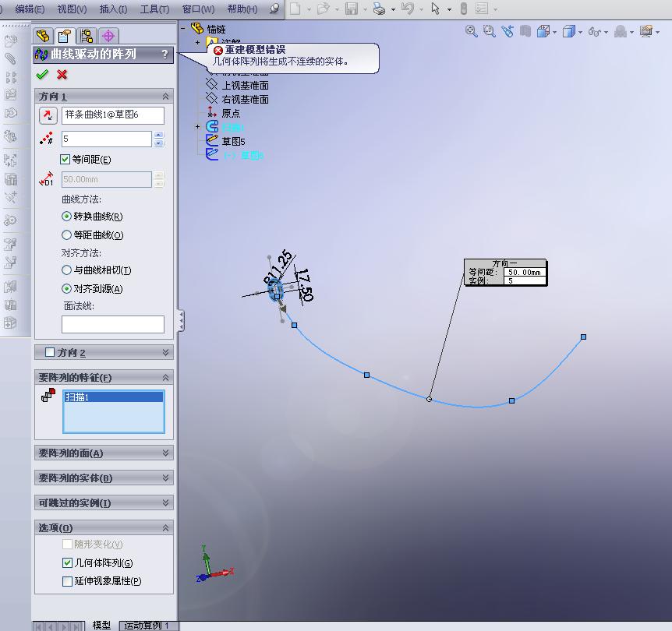Open the Select tool dropdown arrow
This screenshot has height=631, width=672.
449,9
